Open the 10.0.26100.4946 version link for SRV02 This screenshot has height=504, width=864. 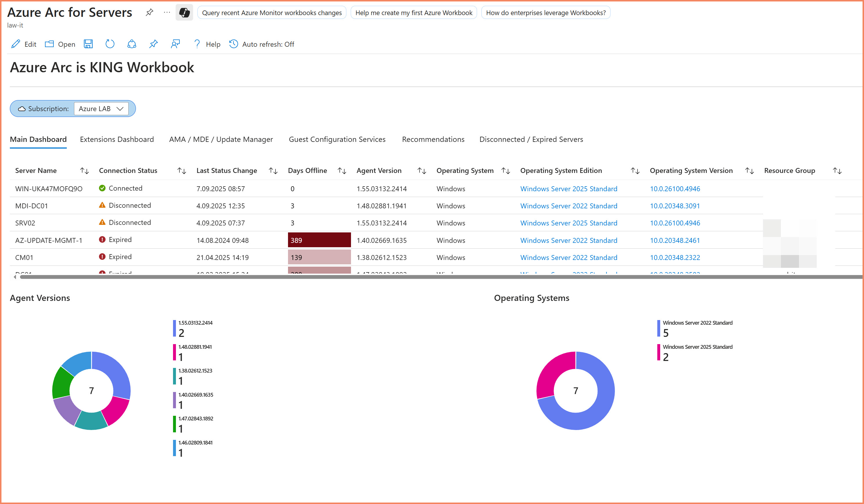point(675,223)
